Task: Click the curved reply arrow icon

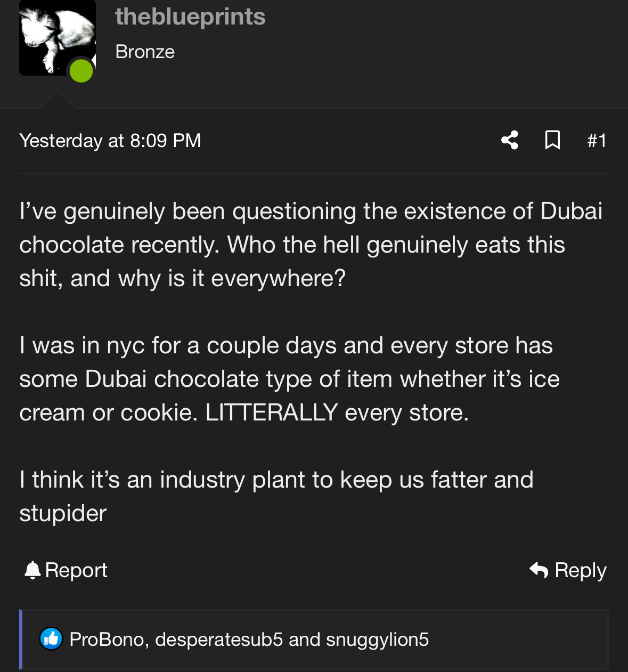Action: click(539, 570)
